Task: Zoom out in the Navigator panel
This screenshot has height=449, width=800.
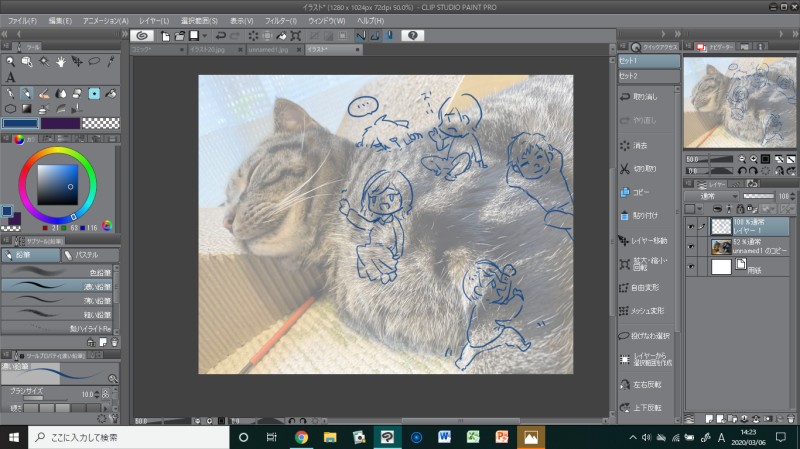Action: click(x=742, y=159)
